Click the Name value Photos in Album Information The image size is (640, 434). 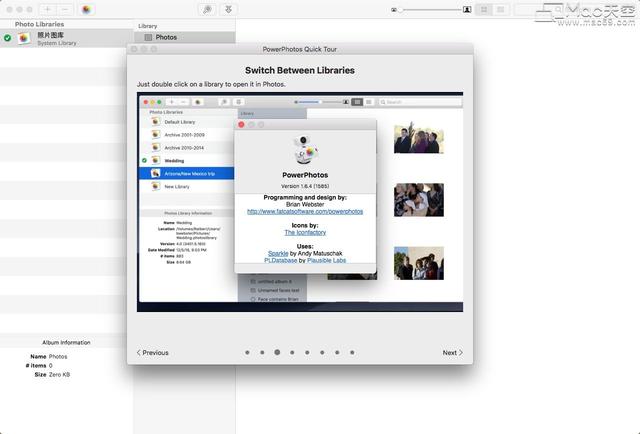58,356
